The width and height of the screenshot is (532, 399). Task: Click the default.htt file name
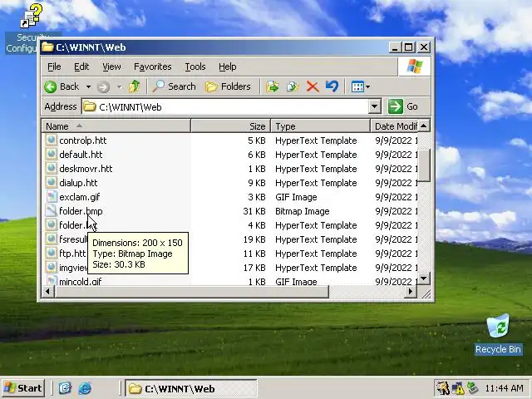(x=81, y=155)
